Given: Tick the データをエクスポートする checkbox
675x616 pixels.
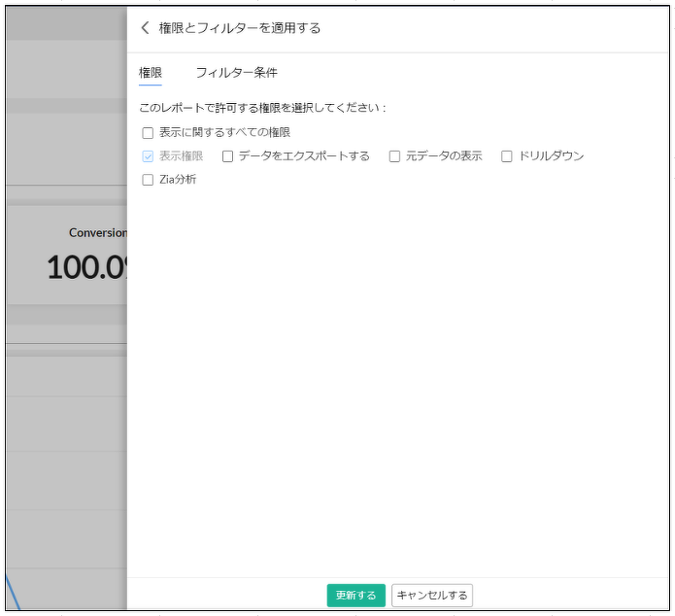Looking at the screenshot, I should 227,156.
